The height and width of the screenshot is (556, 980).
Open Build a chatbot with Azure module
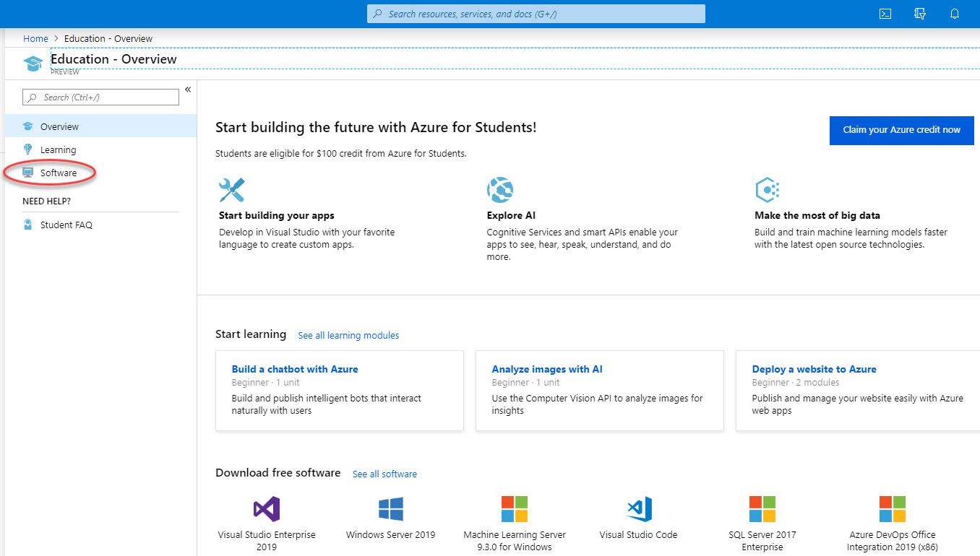[295, 369]
